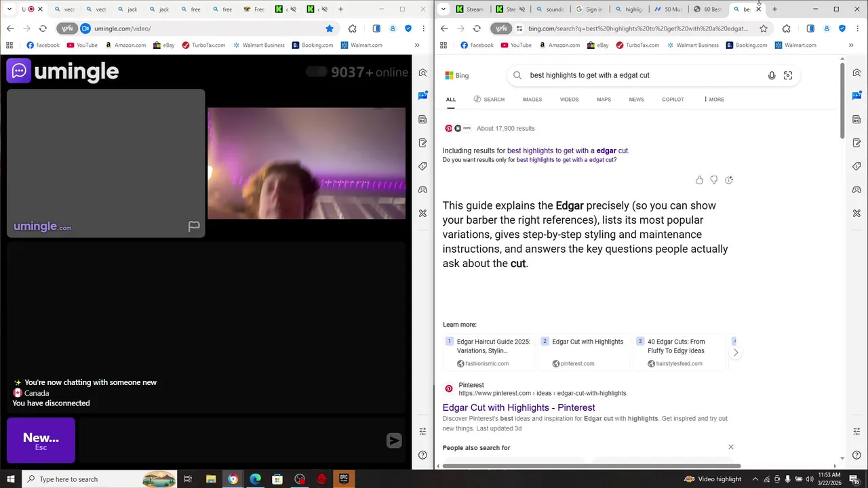Switch to Bing MAPS tab
The image size is (868, 488).
604,100
